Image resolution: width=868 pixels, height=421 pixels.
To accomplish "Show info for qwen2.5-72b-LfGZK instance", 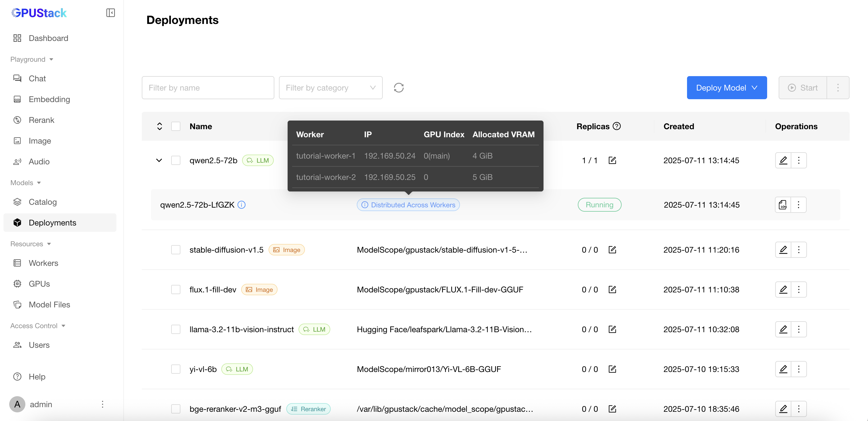I will coord(241,205).
